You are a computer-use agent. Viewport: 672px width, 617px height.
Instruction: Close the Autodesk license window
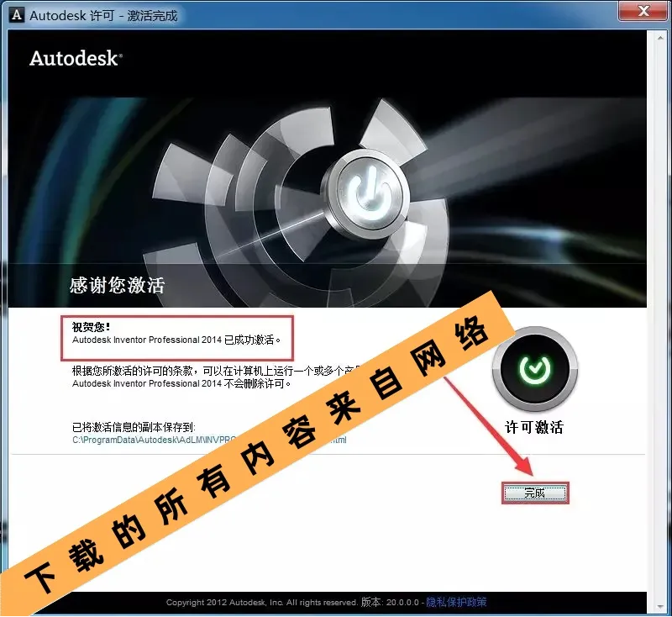pos(643,11)
